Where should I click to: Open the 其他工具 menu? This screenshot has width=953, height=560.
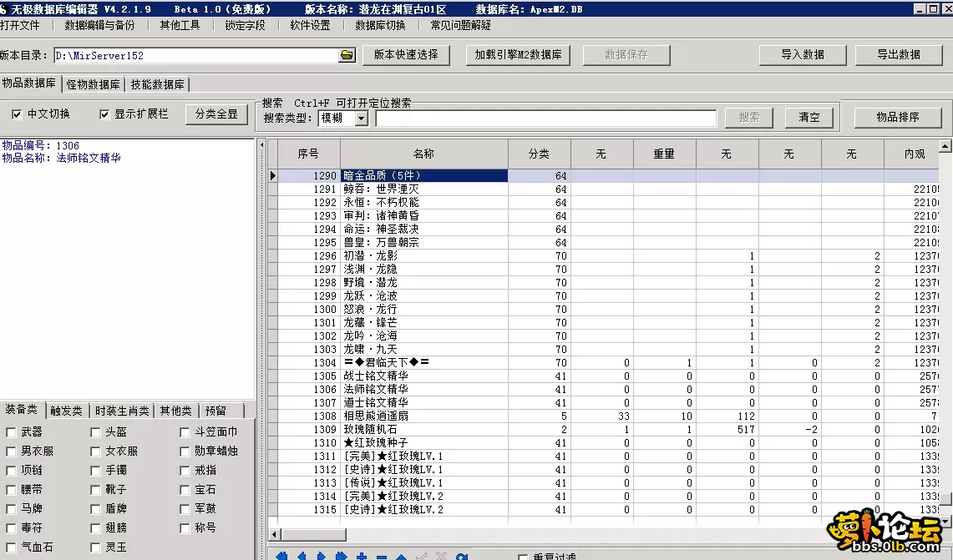(180, 26)
